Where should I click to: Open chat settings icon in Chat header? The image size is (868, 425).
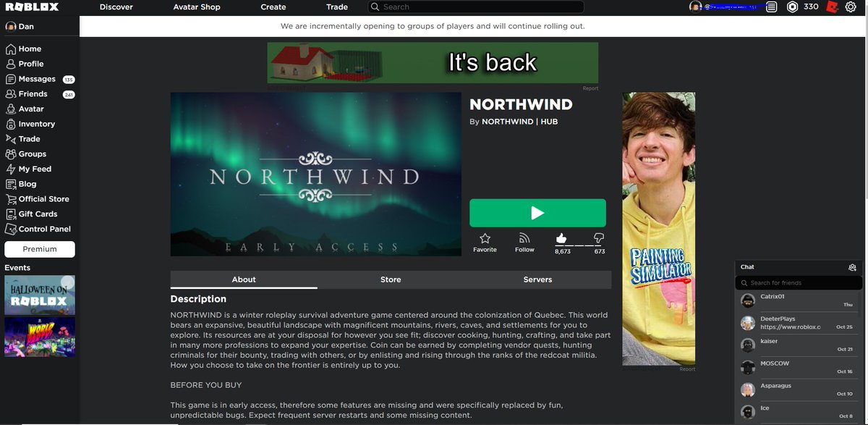[852, 267]
